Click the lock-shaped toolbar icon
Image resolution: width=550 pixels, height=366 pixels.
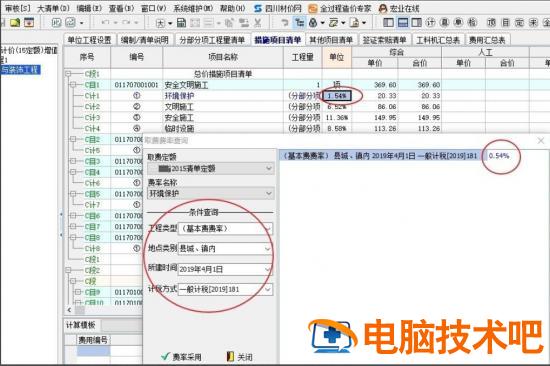313,23
